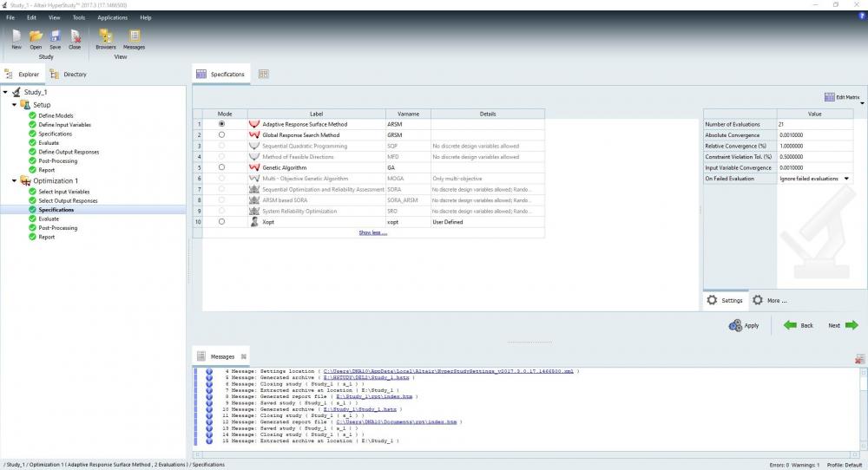Image resolution: width=868 pixels, height=470 pixels.
Task: Select Select Input Variables under Optimization 1
Action: point(63,192)
